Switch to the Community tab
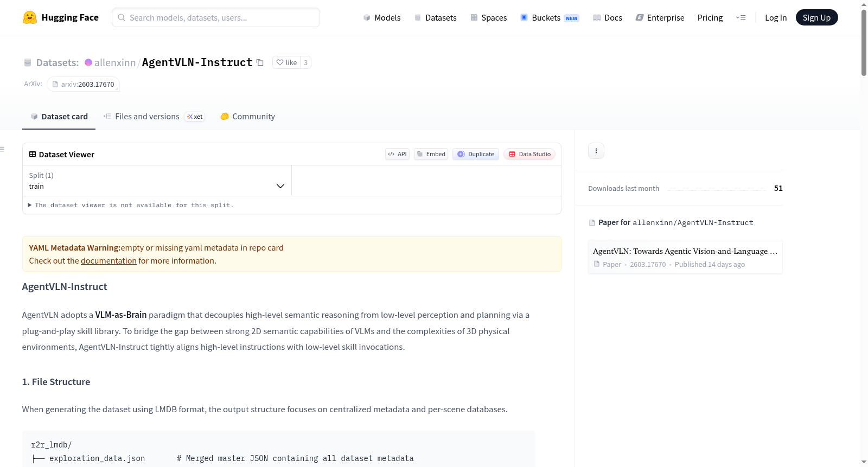Image resolution: width=868 pixels, height=467 pixels. tap(248, 117)
